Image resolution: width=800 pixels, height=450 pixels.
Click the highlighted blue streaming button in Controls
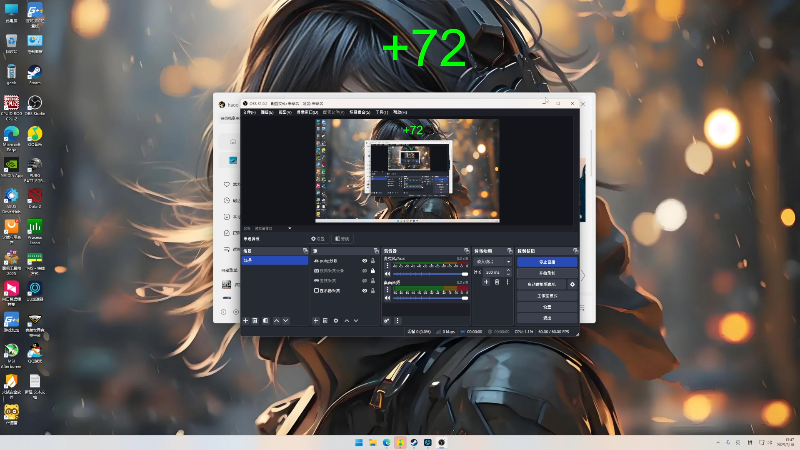[x=547, y=262]
